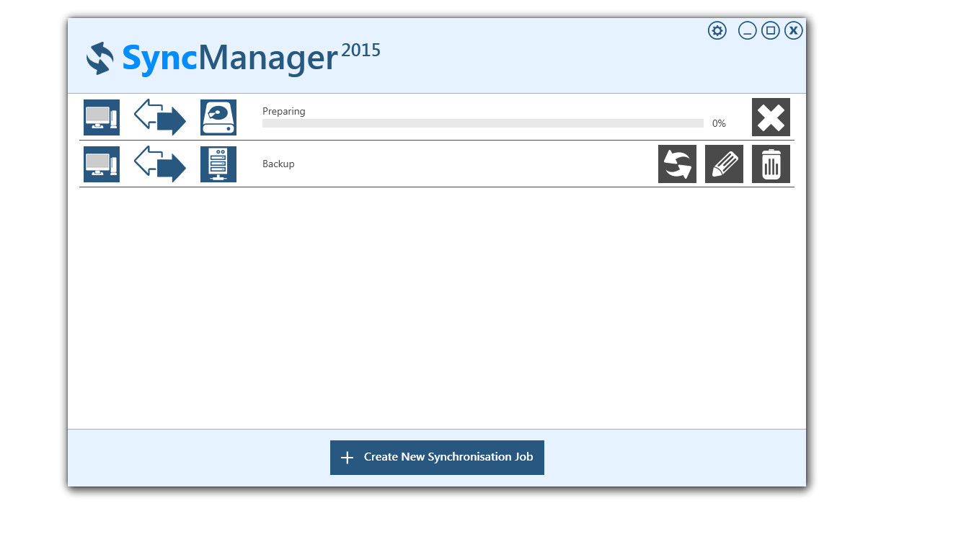This screenshot has width=956, height=560.
Task: Close the SyncManager window
Action: coord(794,30)
